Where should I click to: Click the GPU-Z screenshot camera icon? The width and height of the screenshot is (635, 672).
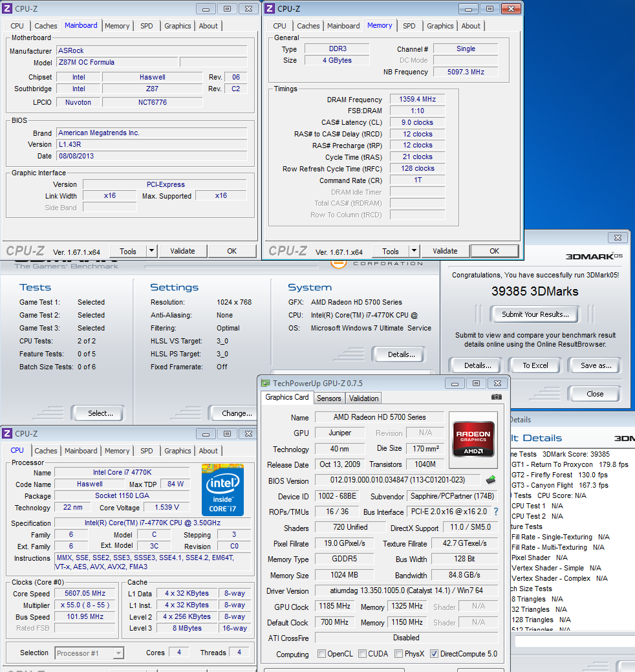(x=496, y=397)
